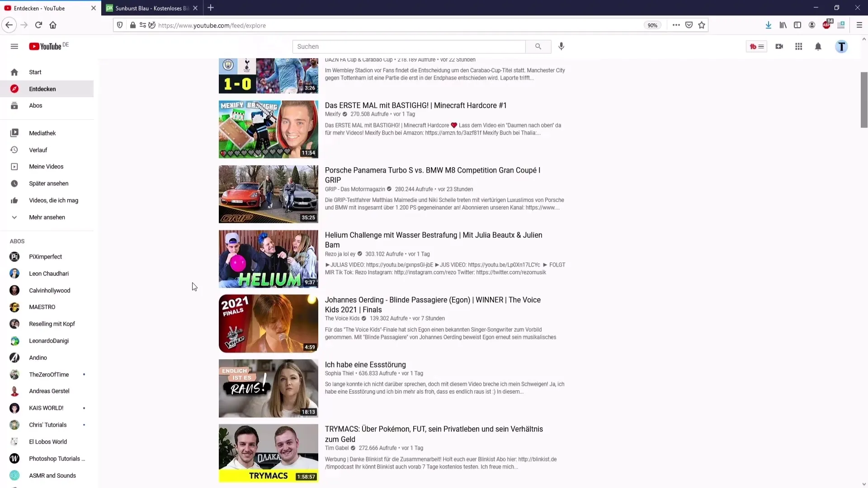Open the notifications bell
868x488 pixels.
pyautogui.click(x=818, y=47)
